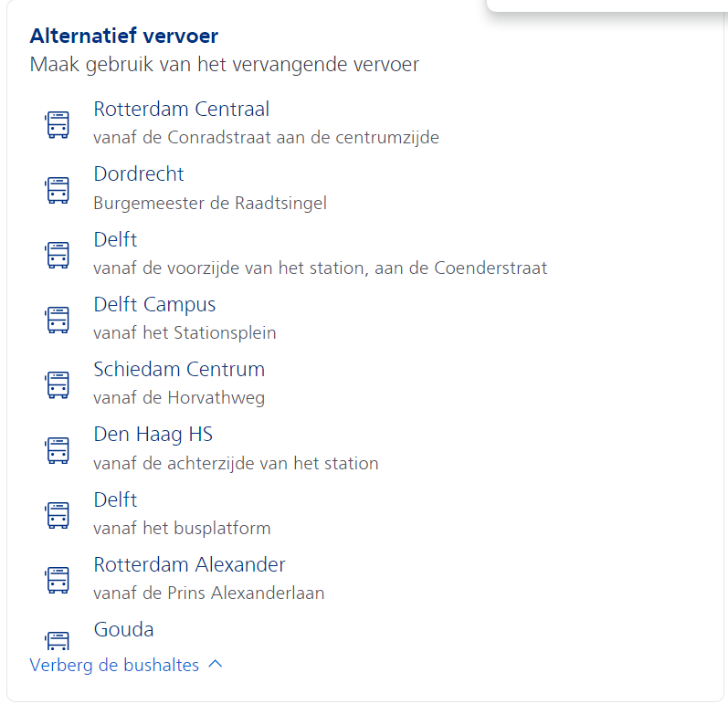Click 'vanaf het busplatform' text
This screenshot has width=728, height=704.
(182, 529)
